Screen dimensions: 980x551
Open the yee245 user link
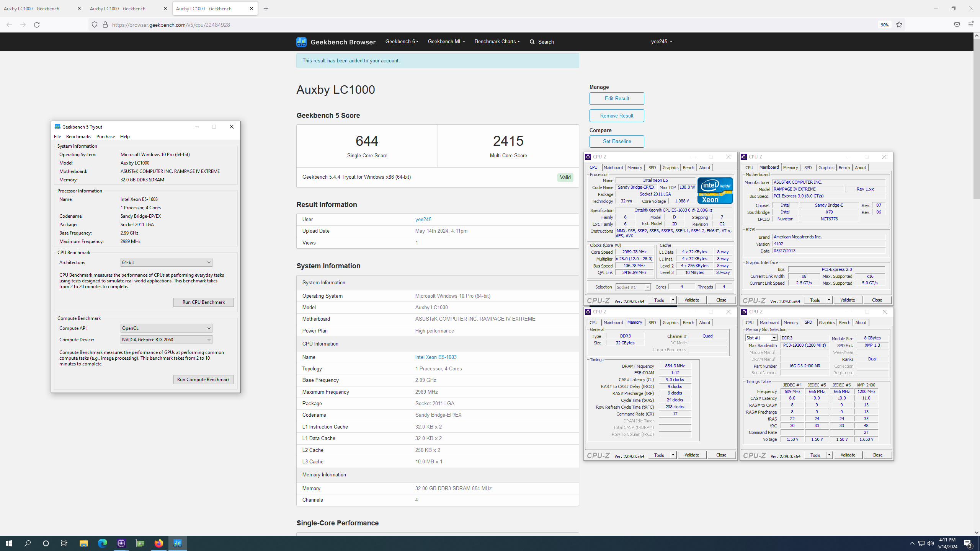pyautogui.click(x=423, y=220)
